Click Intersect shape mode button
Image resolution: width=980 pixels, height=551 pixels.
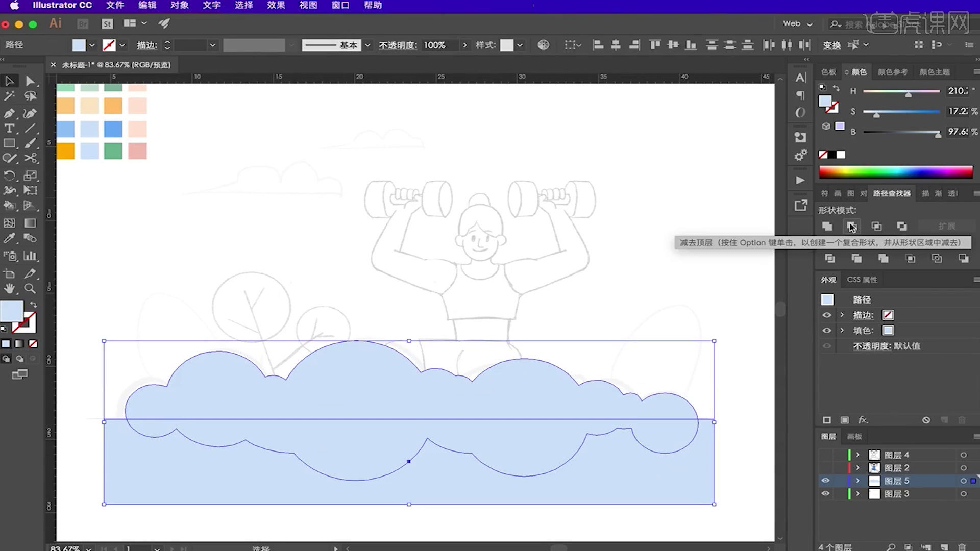point(876,226)
